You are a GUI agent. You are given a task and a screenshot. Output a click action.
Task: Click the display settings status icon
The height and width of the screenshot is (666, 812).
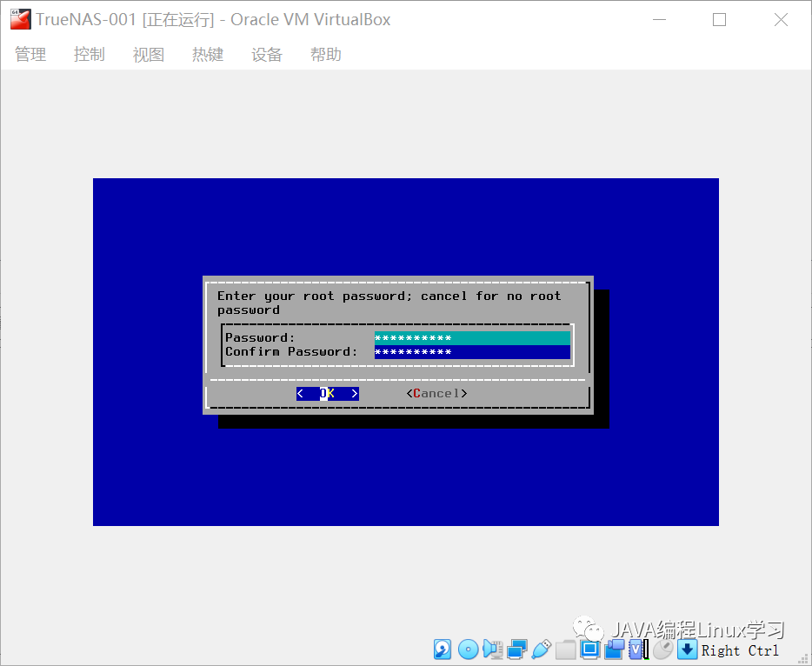click(x=589, y=649)
